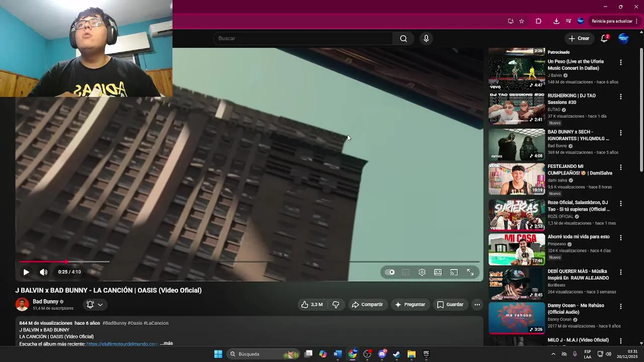Open options for IGNORANTES video
Screen dimensions: 644x362
(621, 133)
